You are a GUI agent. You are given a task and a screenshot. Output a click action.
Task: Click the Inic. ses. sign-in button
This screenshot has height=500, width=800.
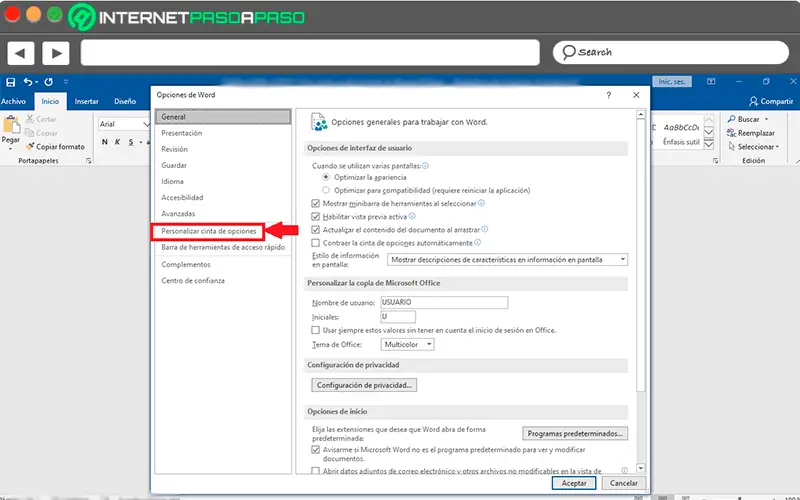click(671, 81)
